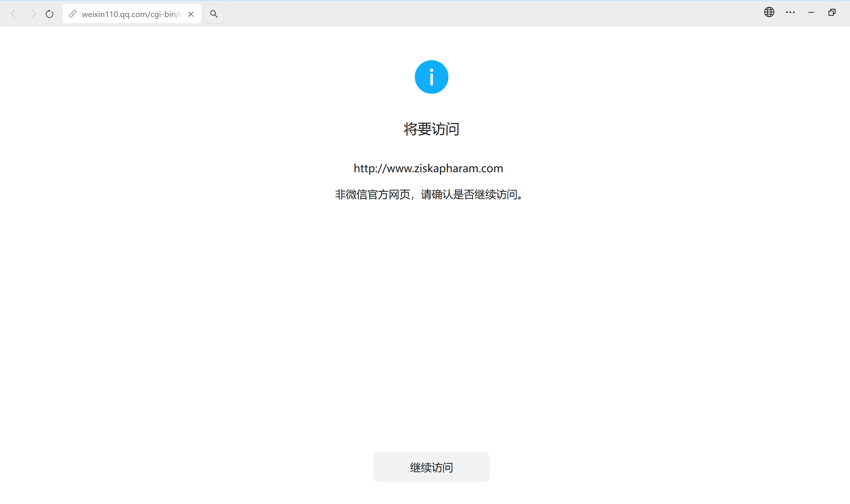The width and height of the screenshot is (850, 504).
Task: Go back using the back arrow
Action: pyautogui.click(x=13, y=14)
